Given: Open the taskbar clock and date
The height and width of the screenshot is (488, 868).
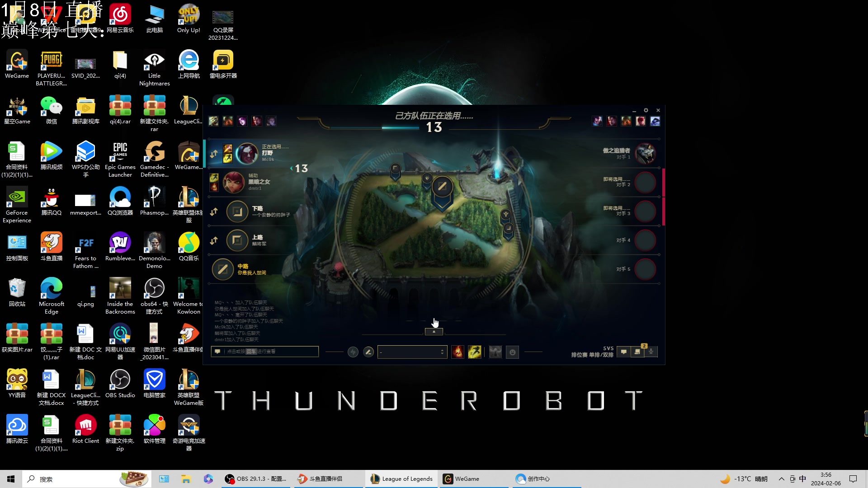Looking at the screenshot, I should coord(826,479).
